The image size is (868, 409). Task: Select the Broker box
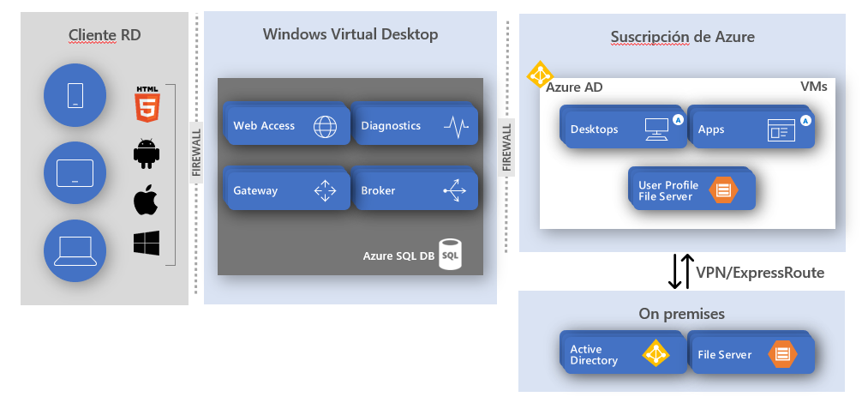click(x=415, y=189)
